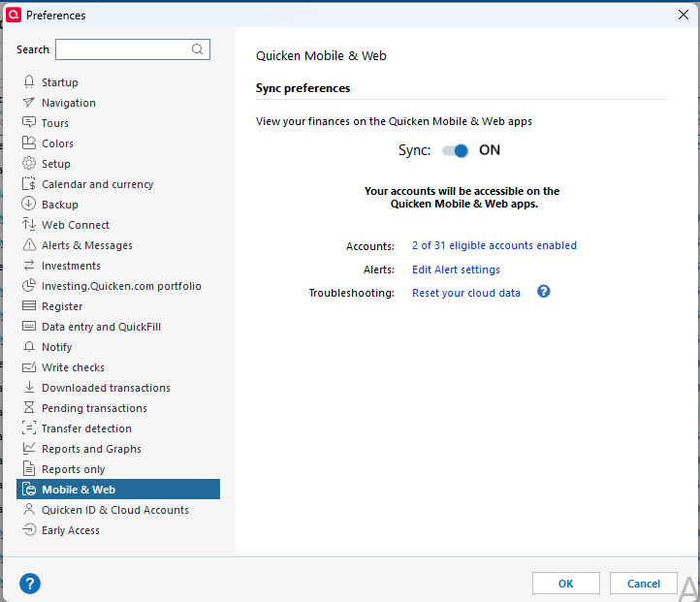700x602 pixels.
Task: Click the Pending transactions hourglass icon
Action: [29, 407]
